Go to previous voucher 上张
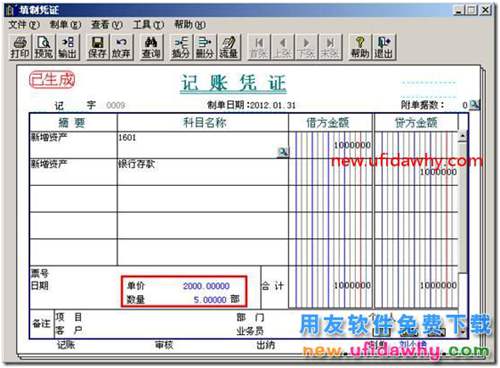 (282, 47)
